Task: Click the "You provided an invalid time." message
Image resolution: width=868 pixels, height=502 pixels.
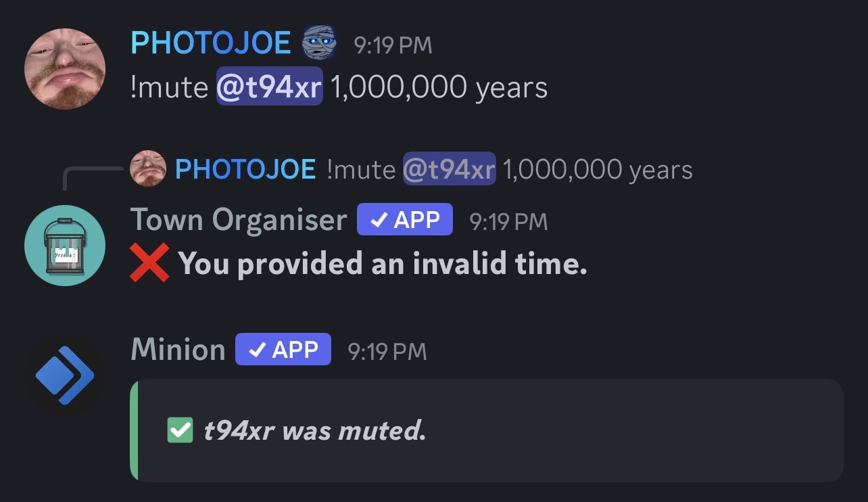Action: (382, 263)
